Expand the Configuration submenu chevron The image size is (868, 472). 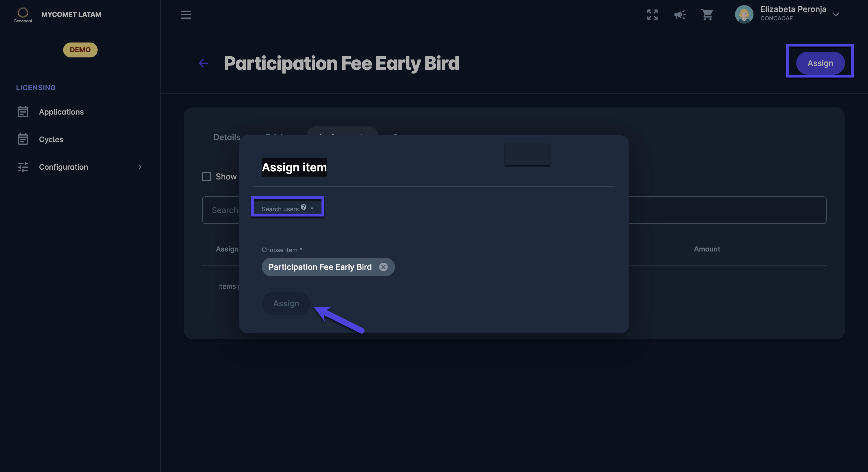pyautogui.click(x=140, y=167)
